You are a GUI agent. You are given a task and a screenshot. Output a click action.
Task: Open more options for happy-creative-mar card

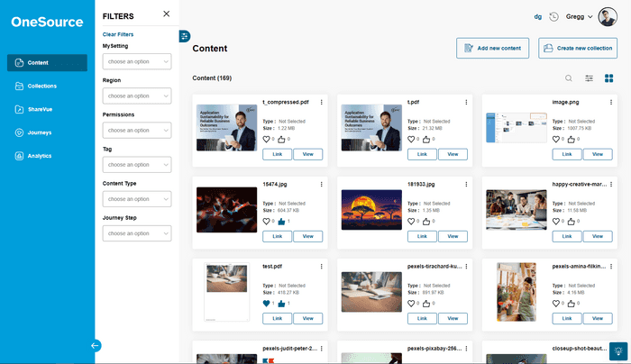[611, 184]
